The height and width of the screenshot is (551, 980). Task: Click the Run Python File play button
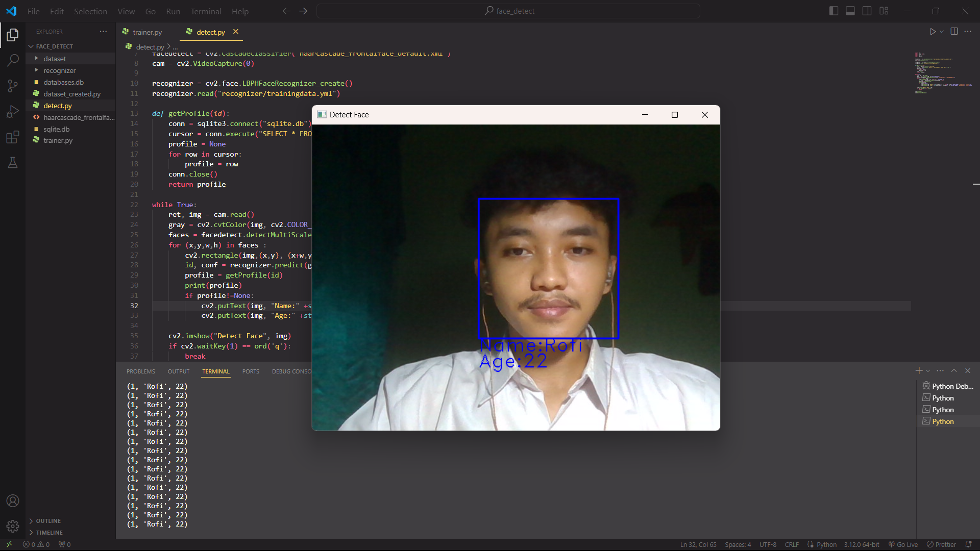coord(933,32)
